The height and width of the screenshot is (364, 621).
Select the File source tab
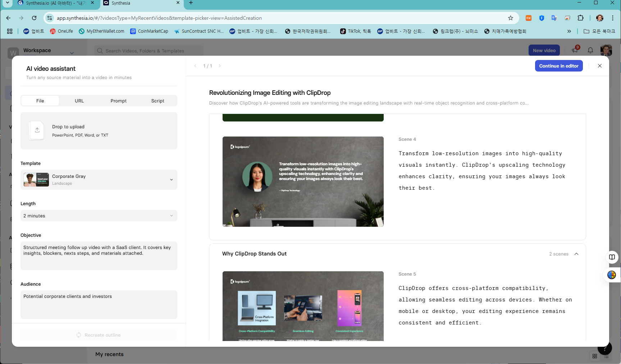click(x=40, y=101)
